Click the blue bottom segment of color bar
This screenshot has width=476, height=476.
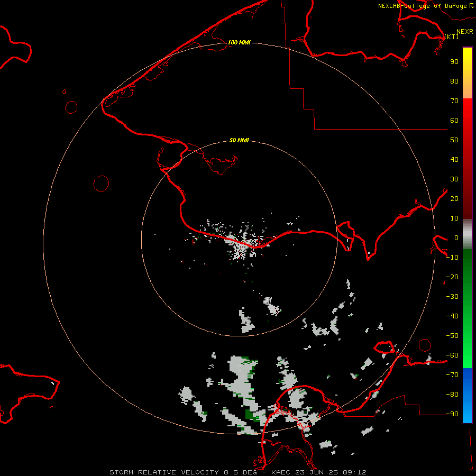(x=467, y=396)
